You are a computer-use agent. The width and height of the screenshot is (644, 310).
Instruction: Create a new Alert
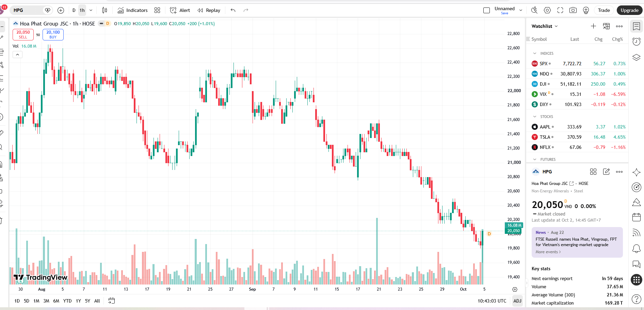pos(180,10)
